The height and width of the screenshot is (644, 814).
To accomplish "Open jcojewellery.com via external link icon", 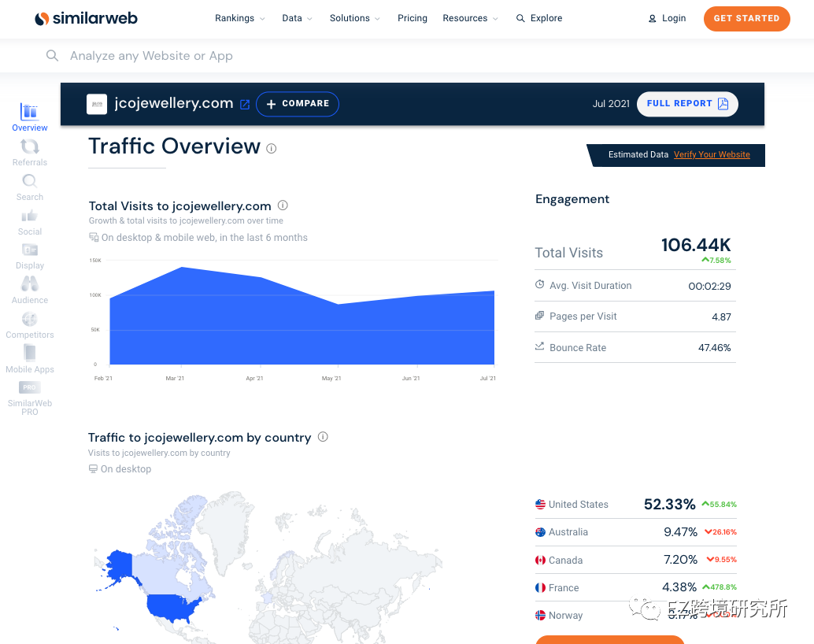I will [245, 105].
